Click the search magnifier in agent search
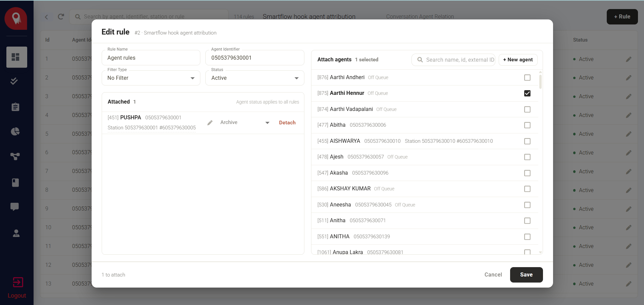Screen dimensions: 644x305 click(x=420, y=60)
